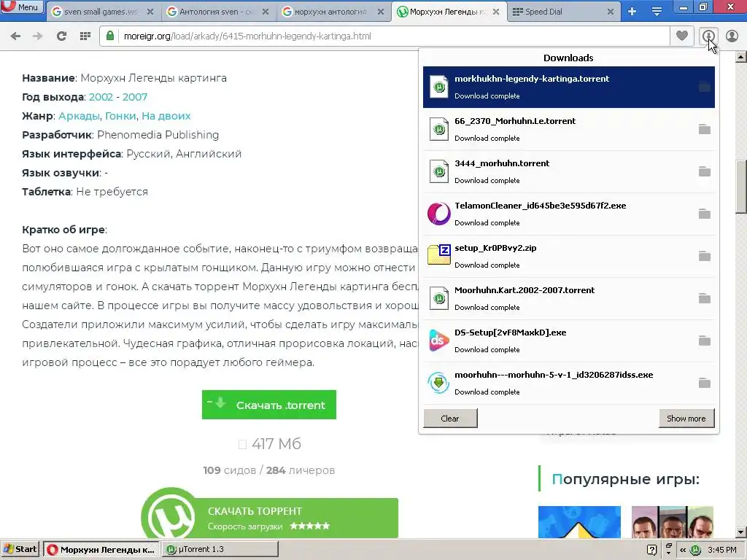
Task: Open morkhukhn-legendy-kartinga.torrent download
Action: click(569, 87)
